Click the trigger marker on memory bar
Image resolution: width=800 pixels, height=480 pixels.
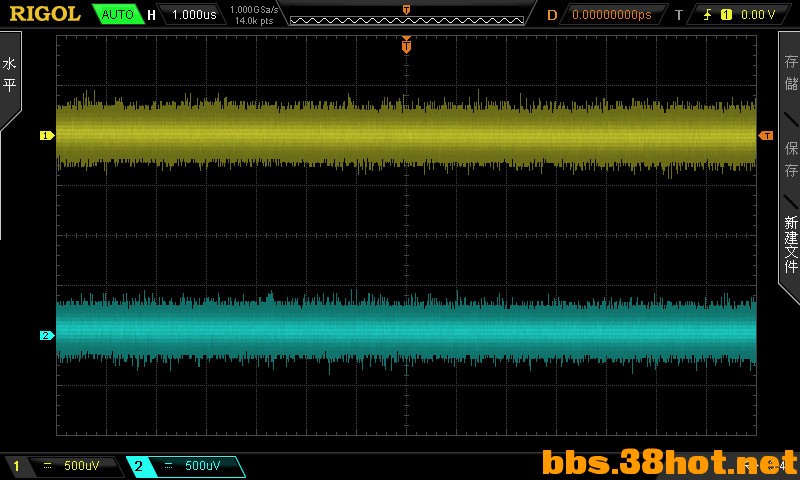click(406, 9)
